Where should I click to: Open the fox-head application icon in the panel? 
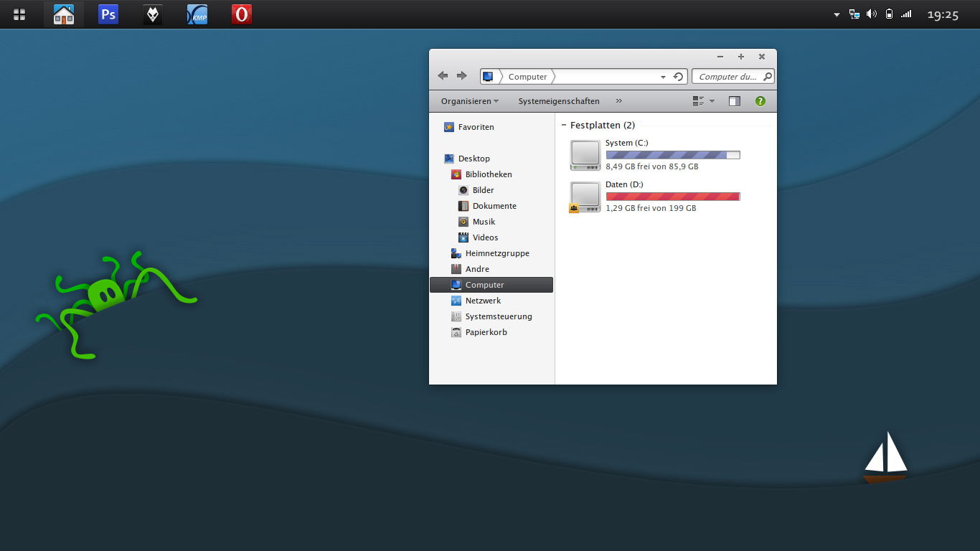pyautogui.click(x=153, y=14)
